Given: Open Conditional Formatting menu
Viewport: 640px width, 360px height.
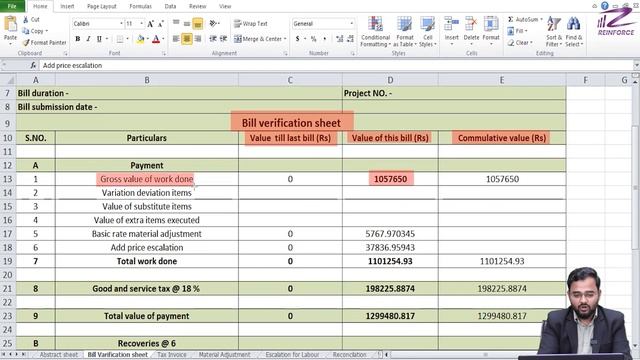Looking at the screenshot, I should tap(376, 31).
